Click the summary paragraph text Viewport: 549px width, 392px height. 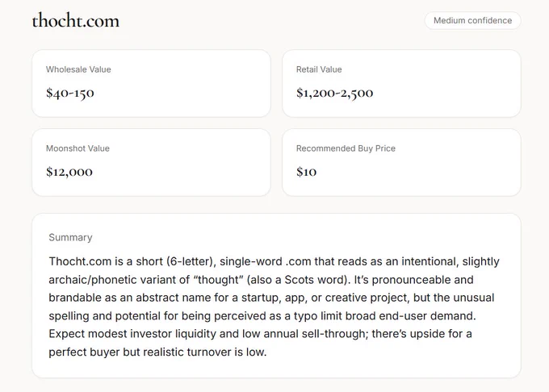tap(274, 307)
